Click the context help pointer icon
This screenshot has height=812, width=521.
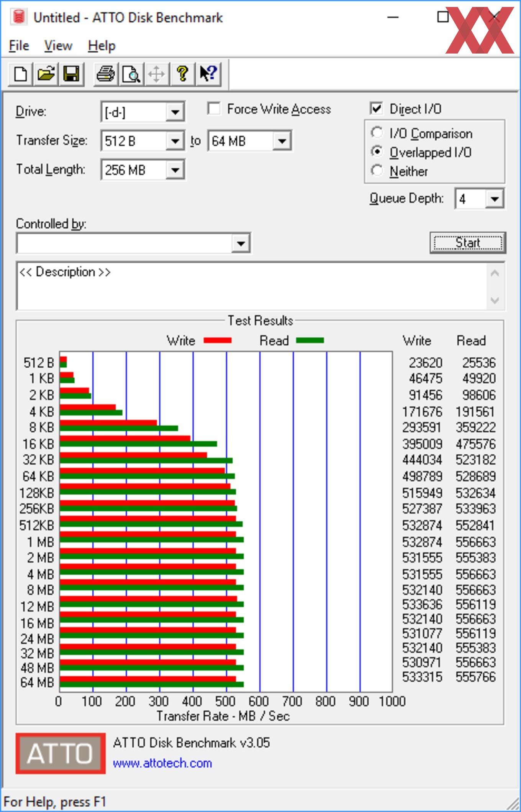[x=208, y=74]
